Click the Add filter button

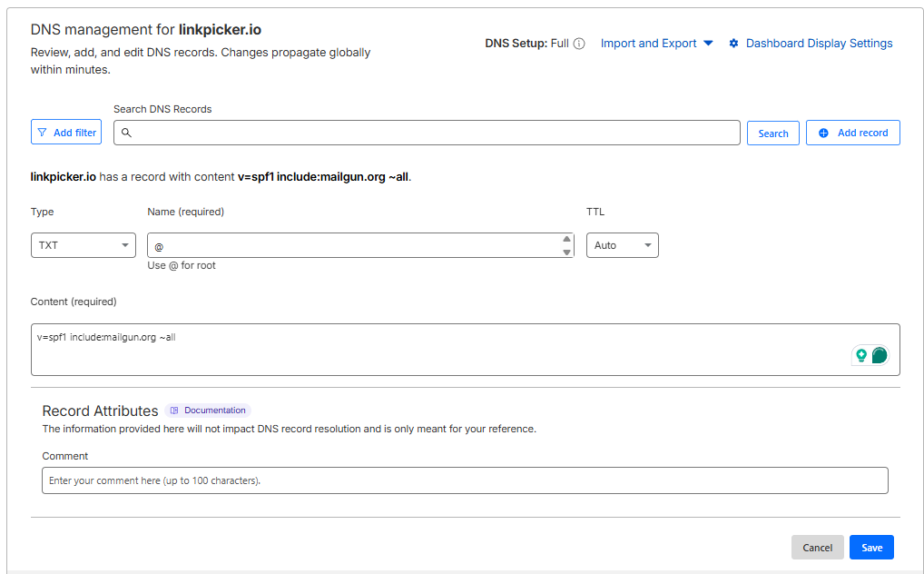[66, 132]
